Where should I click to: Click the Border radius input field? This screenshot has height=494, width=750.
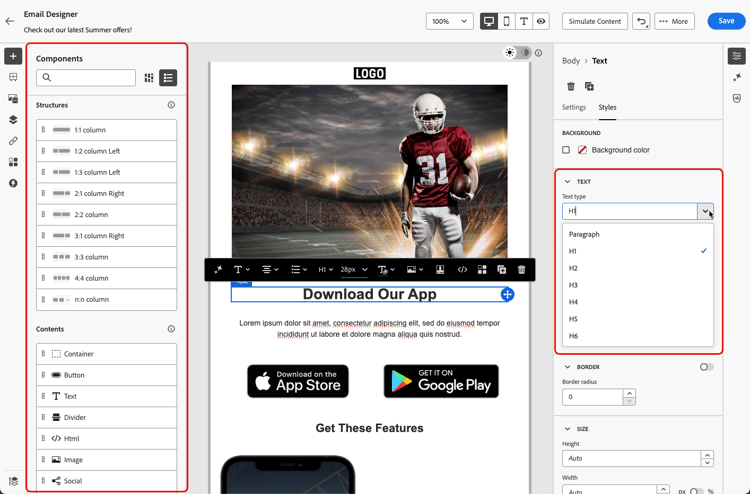pos(593,397)
